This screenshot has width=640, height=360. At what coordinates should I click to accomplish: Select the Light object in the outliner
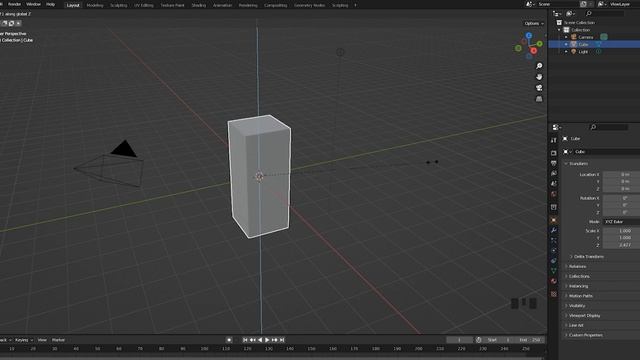(583, 52)
